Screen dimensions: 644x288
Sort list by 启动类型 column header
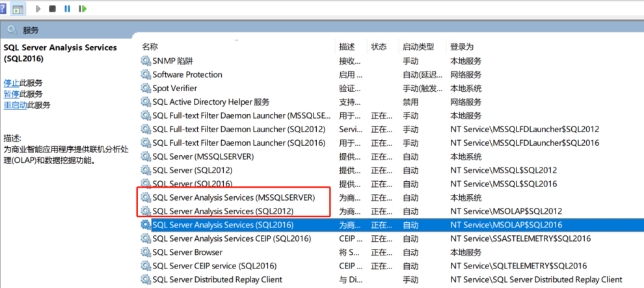418,47
